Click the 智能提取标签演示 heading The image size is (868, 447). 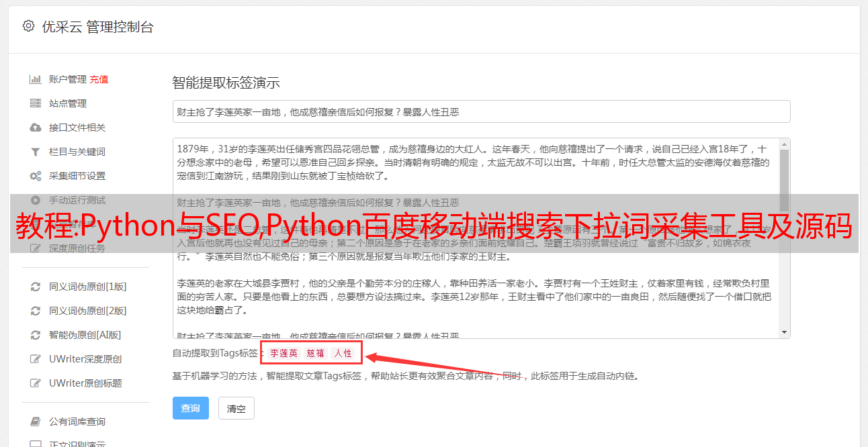[226, 83]
